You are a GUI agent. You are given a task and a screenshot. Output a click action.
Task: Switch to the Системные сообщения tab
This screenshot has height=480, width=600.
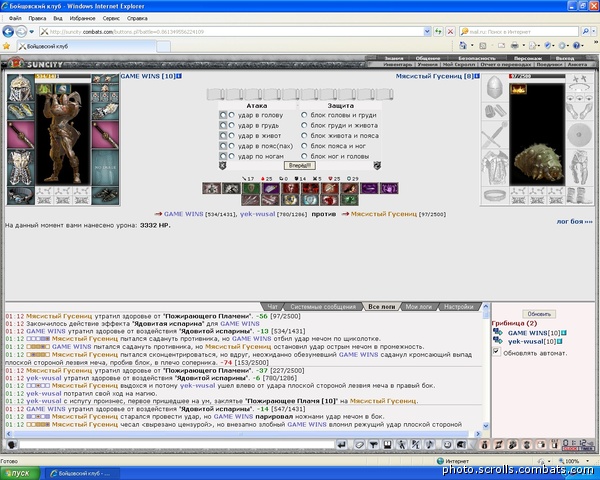pos(323,307)
